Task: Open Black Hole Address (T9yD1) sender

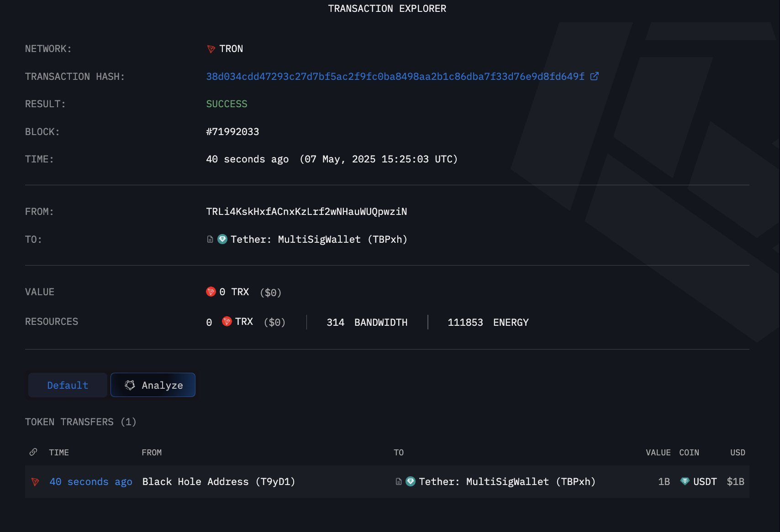Action: click(219, 482)
